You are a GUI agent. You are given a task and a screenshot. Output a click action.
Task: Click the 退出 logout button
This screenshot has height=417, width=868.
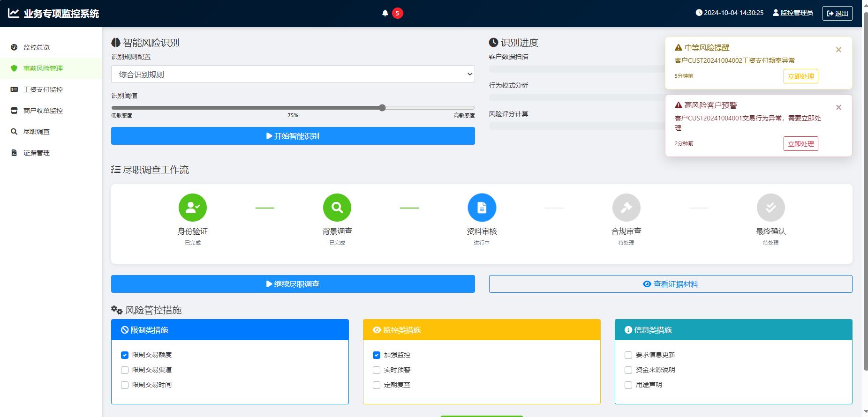click(x=837, y=14)
